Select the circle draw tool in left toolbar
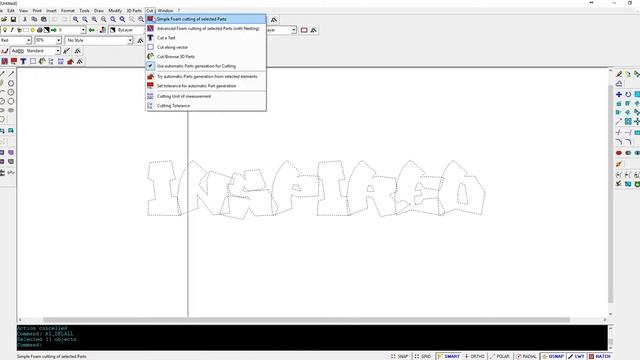This screenshot has width=640, height=360. [x=11, y=83]
